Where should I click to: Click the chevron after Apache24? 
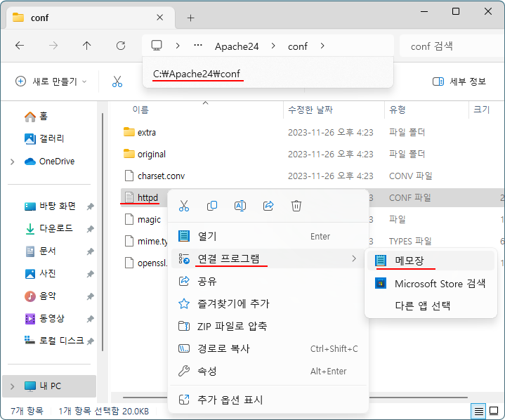[273, 46]
